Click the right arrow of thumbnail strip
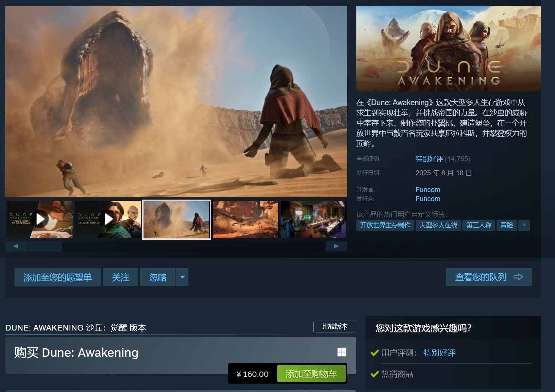Image resolution: width=555 pixels, height=392 pixels. [336, 246]
